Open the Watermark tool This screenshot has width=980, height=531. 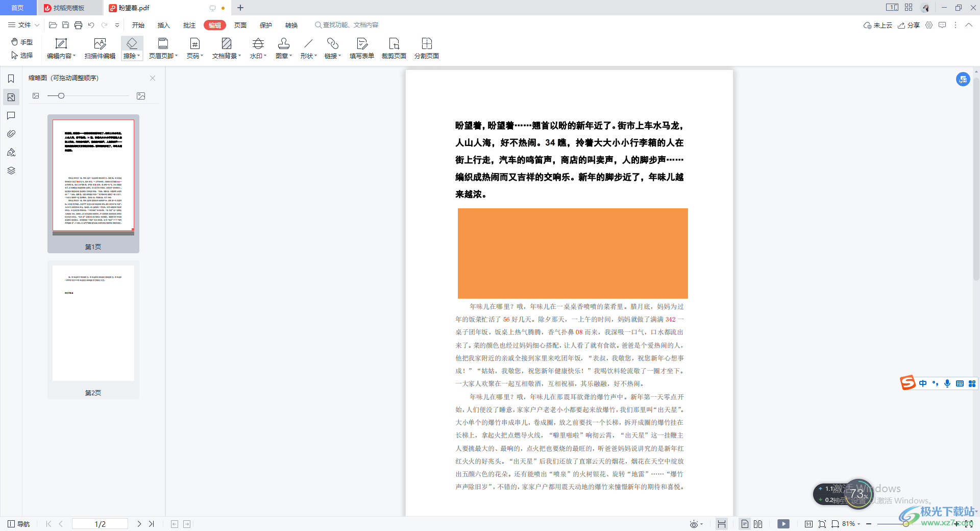click(258, 49)
